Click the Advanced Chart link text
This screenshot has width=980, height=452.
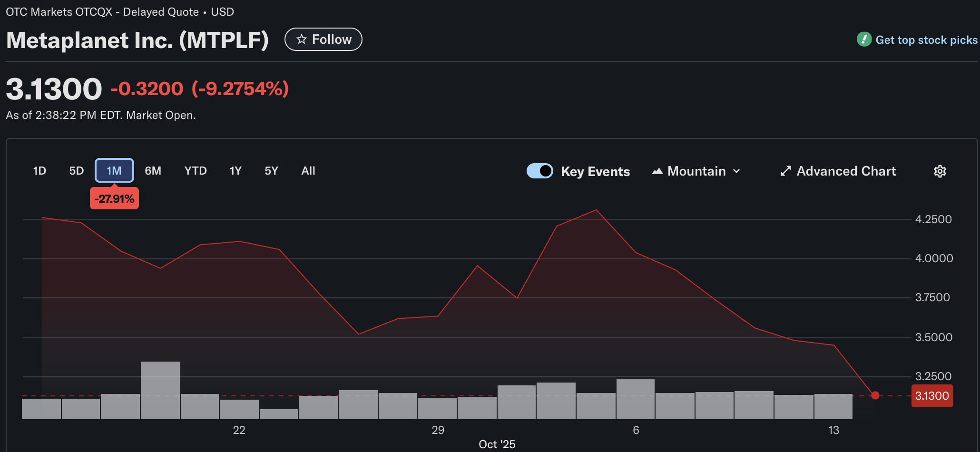tap(846, 171)
